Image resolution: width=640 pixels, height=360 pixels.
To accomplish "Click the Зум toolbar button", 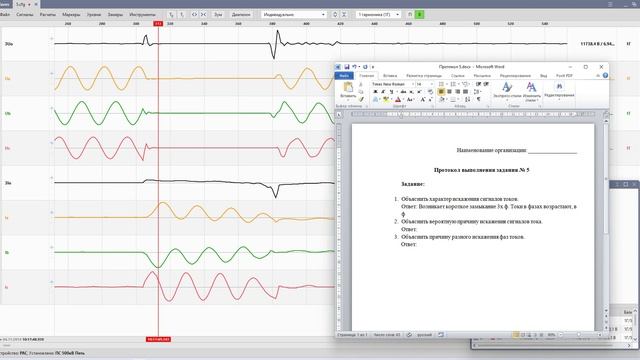I will coord(218,15).
